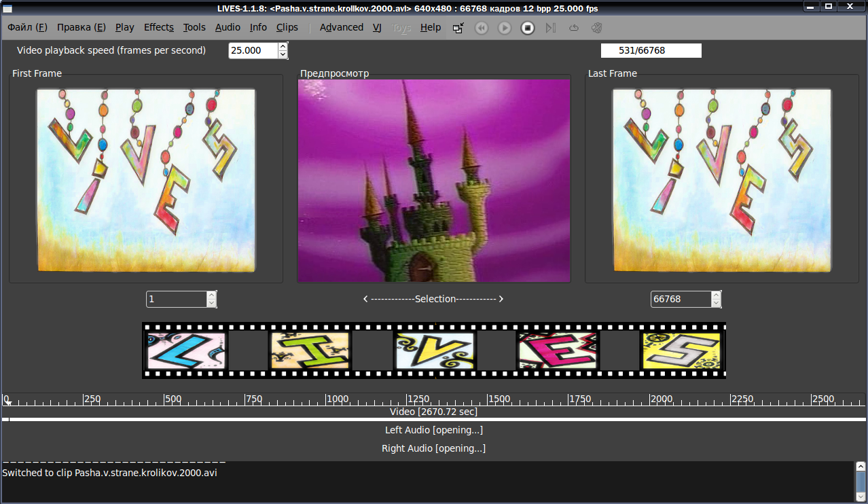Click the Right Audio [opening...] label
The height and width of the screenshot is (504, 868).
[x=434, y=448]
